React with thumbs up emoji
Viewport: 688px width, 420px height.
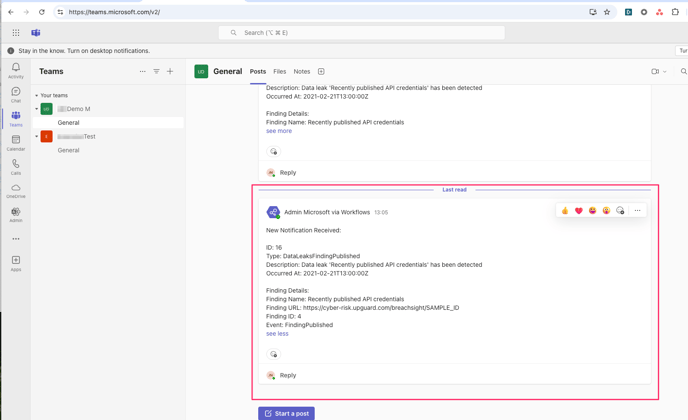point(565,211)
